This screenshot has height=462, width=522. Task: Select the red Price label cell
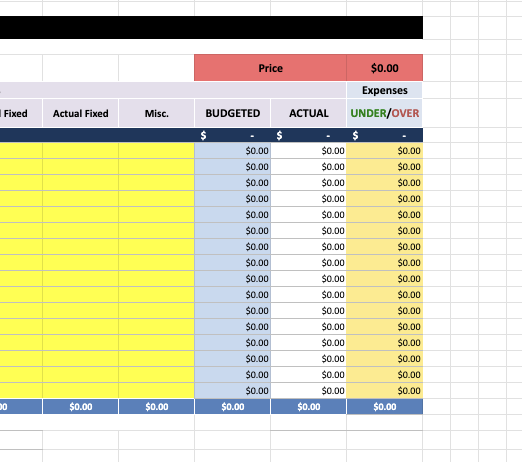coord(270,68)
